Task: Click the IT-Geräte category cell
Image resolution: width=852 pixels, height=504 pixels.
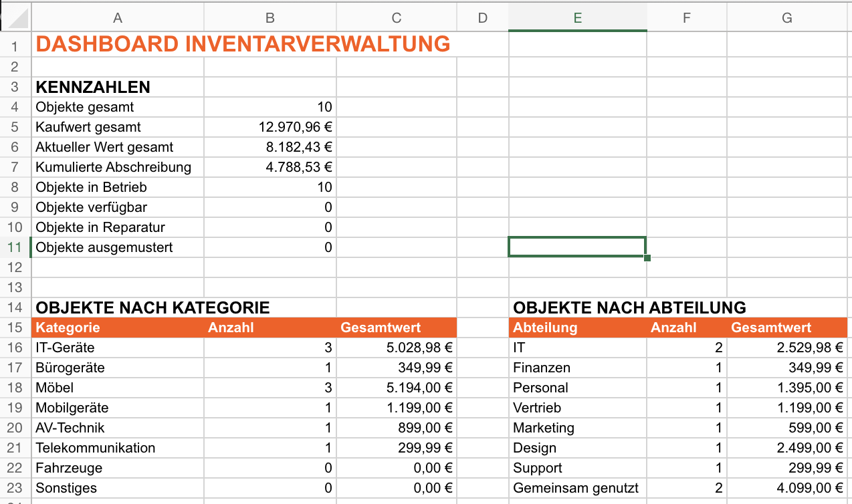Action: (117, 348)
